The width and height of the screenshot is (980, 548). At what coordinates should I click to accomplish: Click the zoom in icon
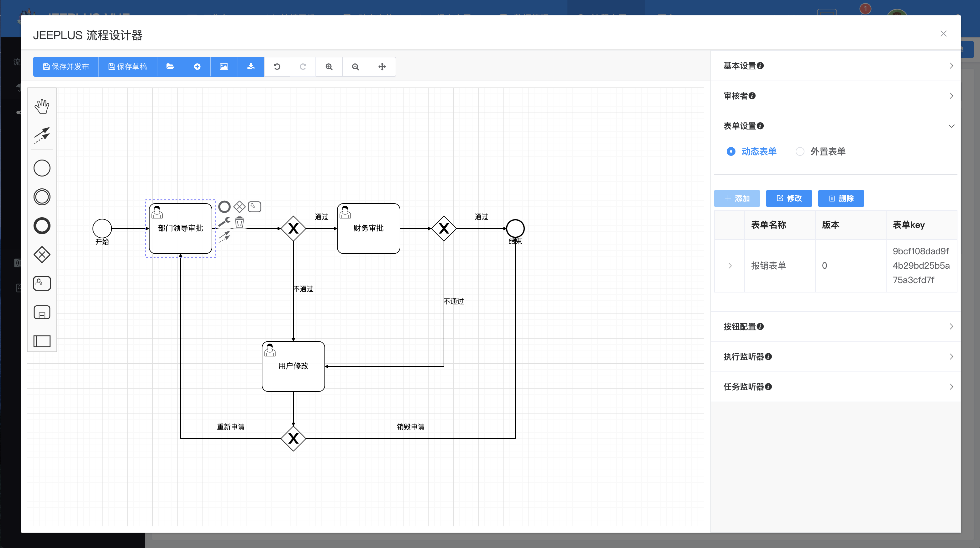329,66
